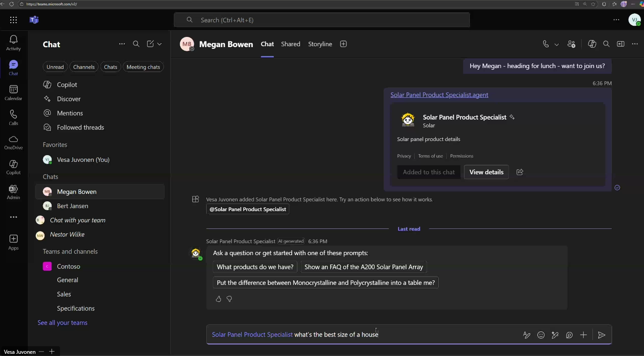Collapse the Chats section header

tap(51, 177)
